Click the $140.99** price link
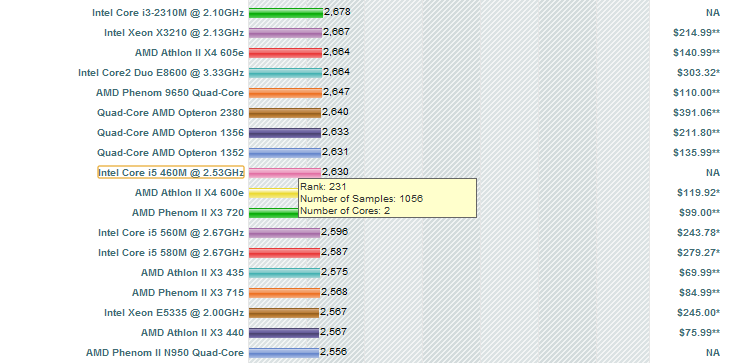Viewport: 746px width, 363px height. [696, 53]
